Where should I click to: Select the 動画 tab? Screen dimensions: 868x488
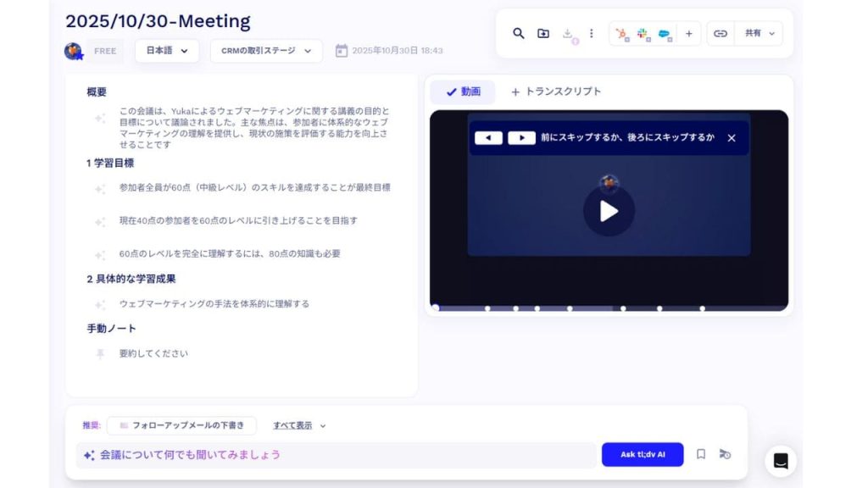463,91
